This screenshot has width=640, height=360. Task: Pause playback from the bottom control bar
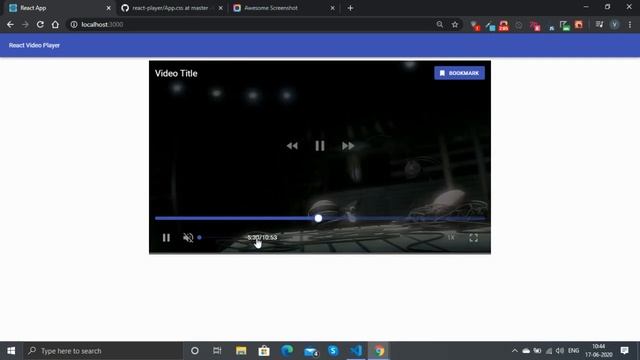(x=166, y=238)
